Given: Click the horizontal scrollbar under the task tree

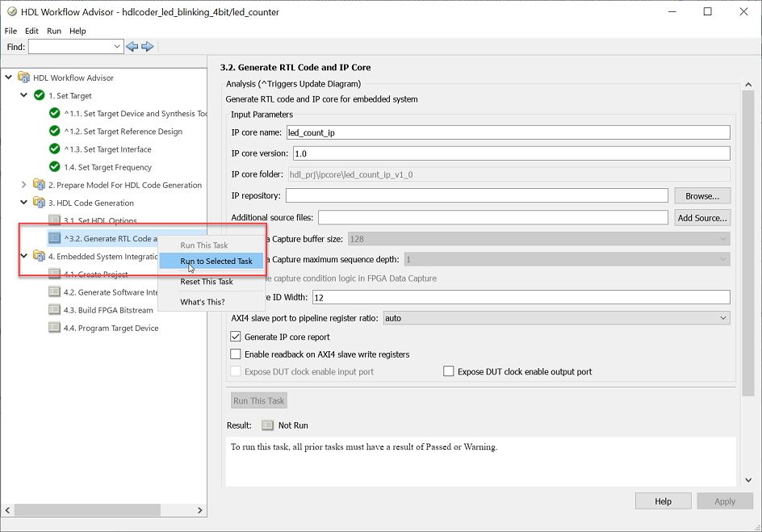Looking at the screenshot, I should click(103, 509).
